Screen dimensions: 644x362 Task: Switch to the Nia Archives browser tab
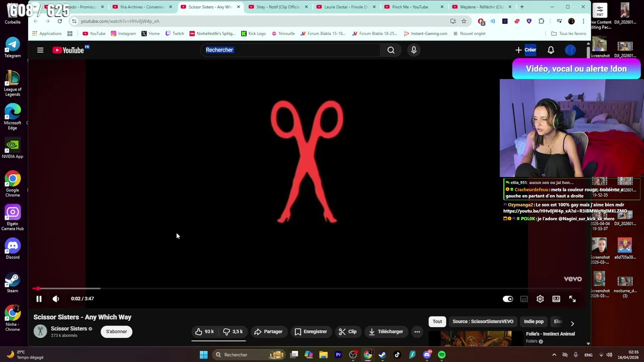pos(142,7)
